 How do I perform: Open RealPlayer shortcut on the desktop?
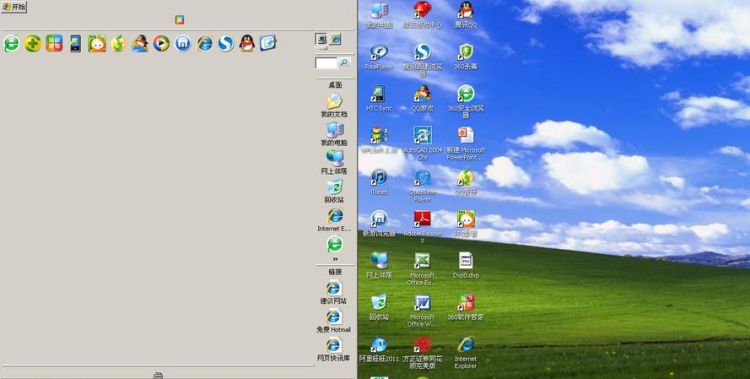click(379, 57)
